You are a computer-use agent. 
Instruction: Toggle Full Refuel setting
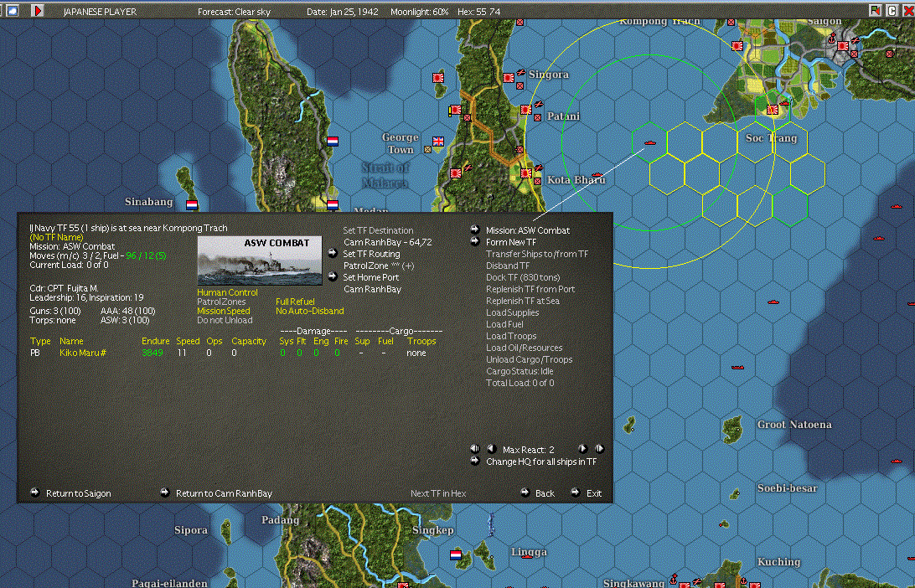(x=295, y=302)
